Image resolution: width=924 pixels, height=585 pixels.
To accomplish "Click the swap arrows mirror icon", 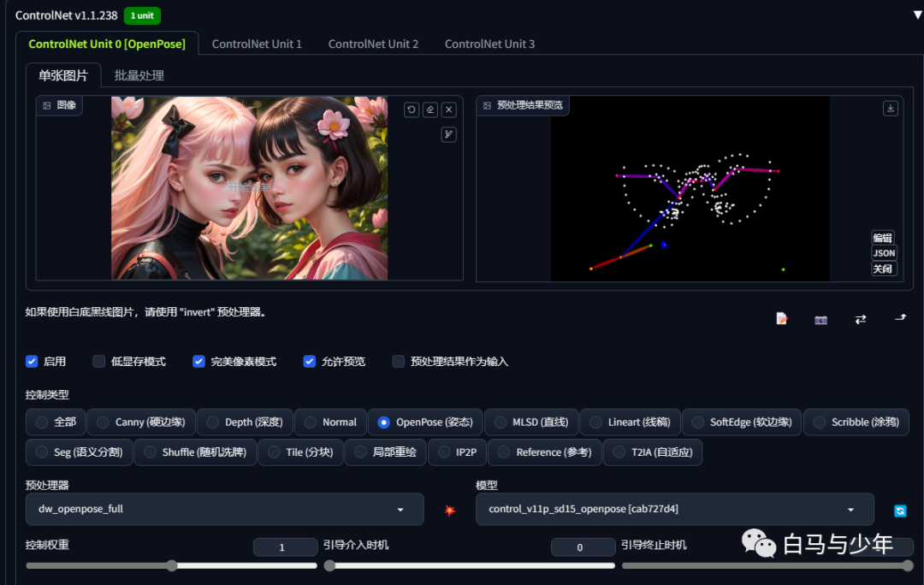I will click(x=861, y=319).
